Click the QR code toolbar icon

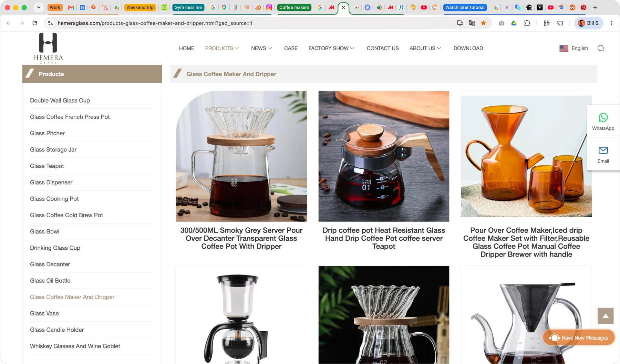[547, 23]
